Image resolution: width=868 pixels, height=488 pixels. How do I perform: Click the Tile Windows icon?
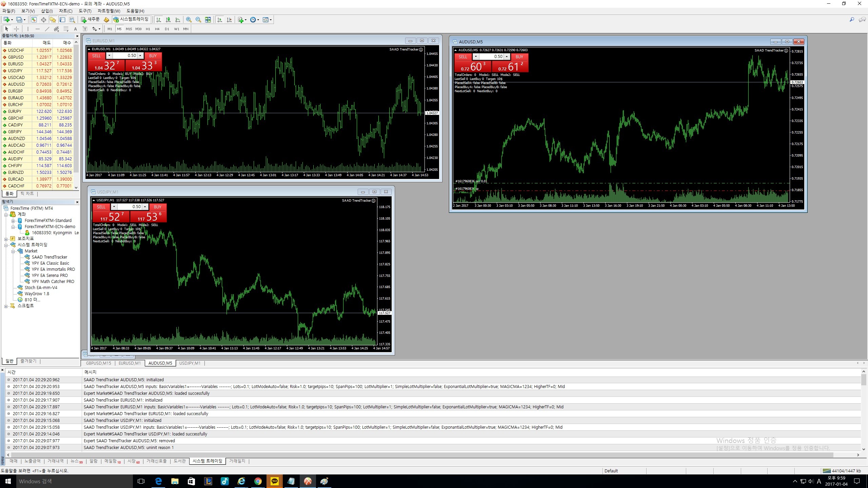[x=208, y=20]
